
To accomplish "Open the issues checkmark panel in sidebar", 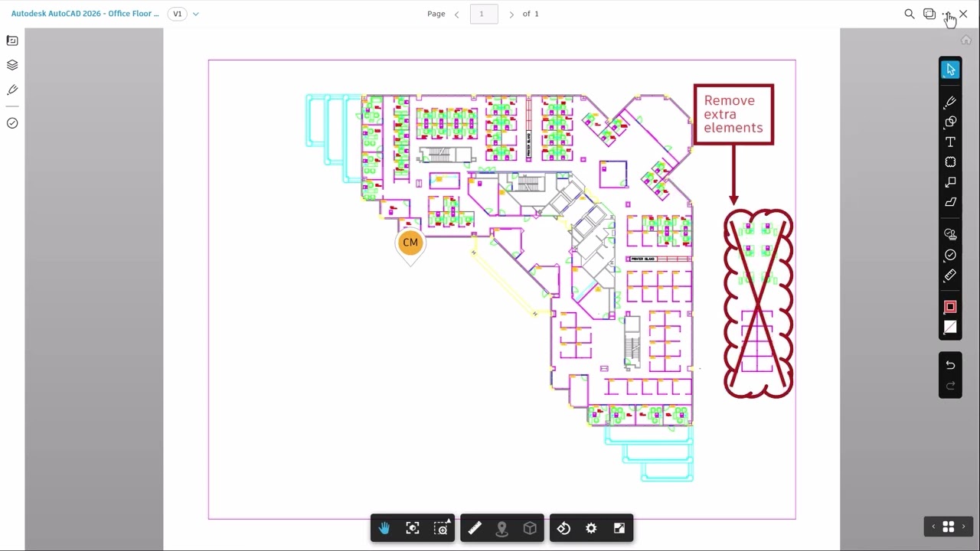I will pyautogui.click(x=12, y=123).
